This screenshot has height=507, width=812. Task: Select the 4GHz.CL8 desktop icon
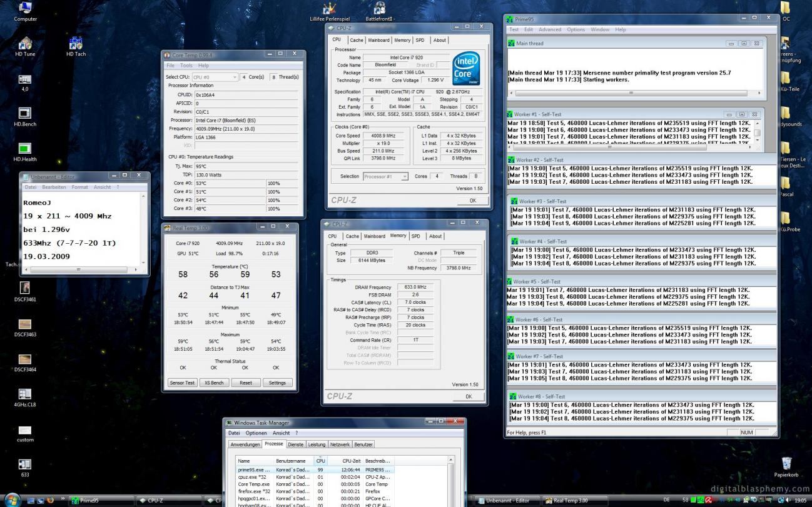[x=25, y=398]
